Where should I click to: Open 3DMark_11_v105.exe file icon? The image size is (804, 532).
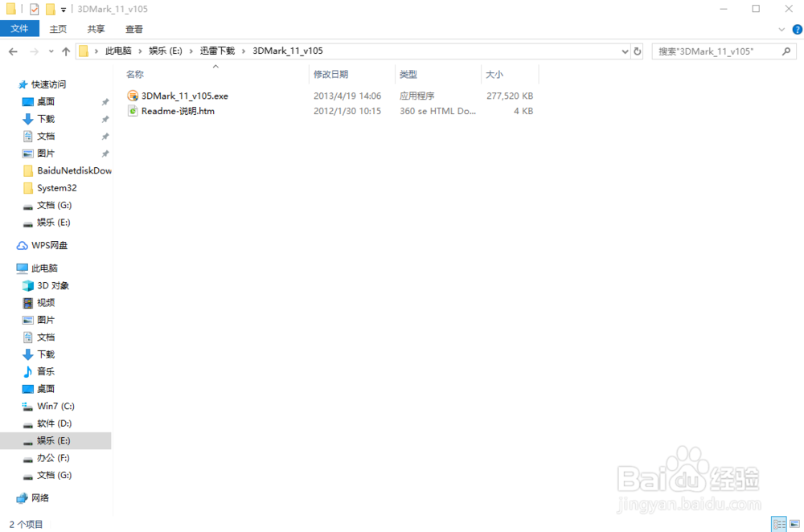coord(133,96)
